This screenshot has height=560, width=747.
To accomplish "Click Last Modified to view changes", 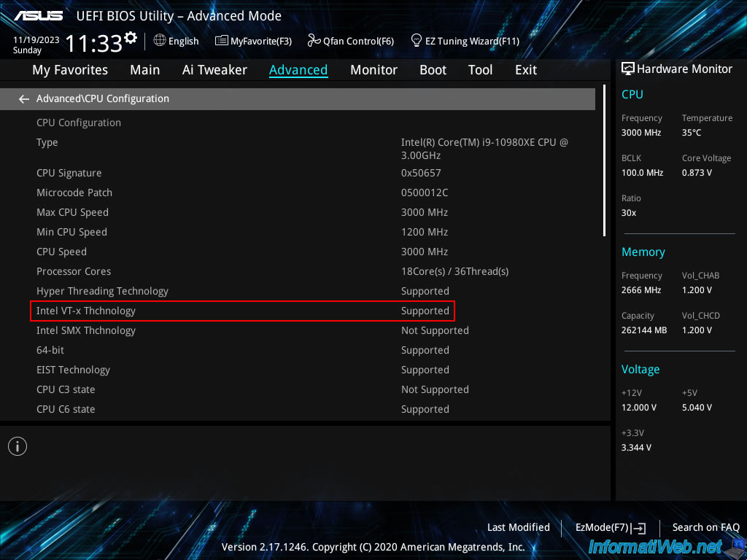I will point(518,527).
